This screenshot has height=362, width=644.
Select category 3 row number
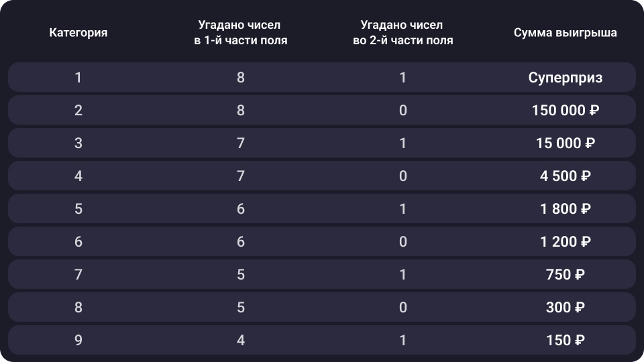(x=78, y=143)
